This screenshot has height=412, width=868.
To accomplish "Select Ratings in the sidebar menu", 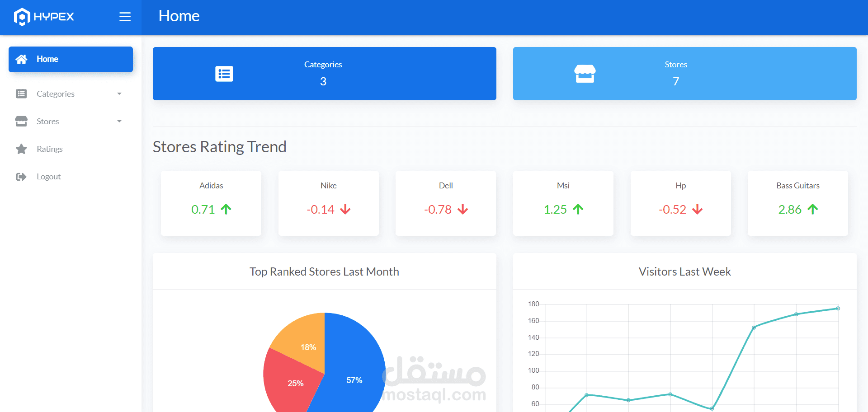I will click(x=50, y=149).
